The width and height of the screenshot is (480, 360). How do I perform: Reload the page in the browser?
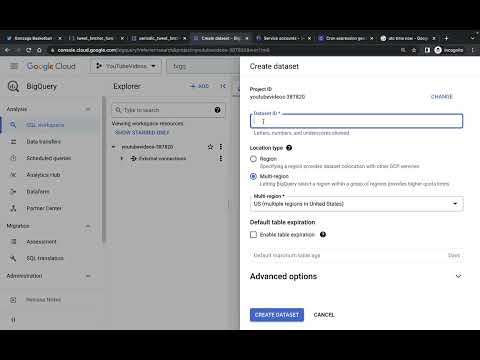click(28, 50)
